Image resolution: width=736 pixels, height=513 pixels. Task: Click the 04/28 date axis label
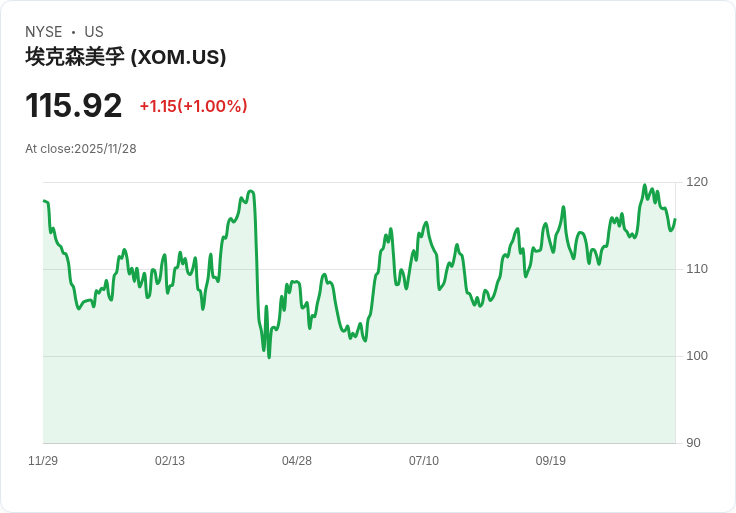tap(297, 460)
